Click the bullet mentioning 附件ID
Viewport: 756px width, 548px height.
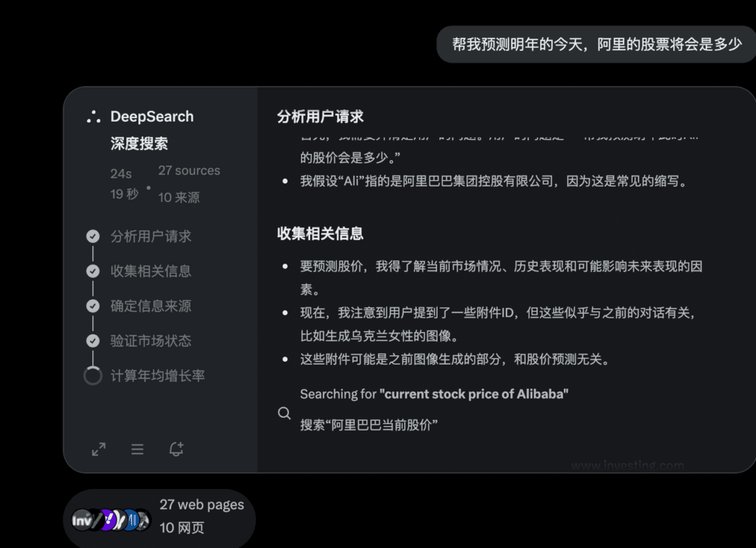(499, 324)
